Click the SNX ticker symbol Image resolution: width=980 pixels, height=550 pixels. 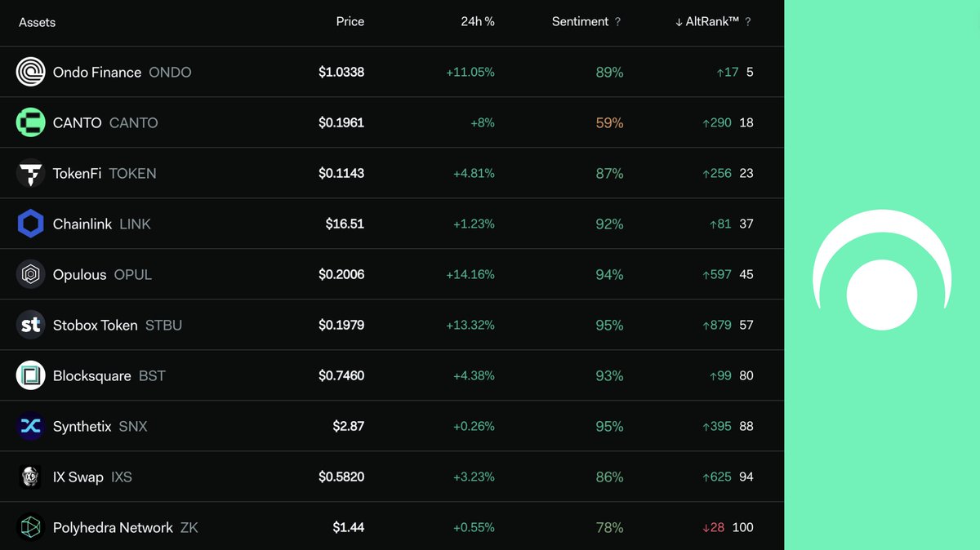tap(133, 426)
